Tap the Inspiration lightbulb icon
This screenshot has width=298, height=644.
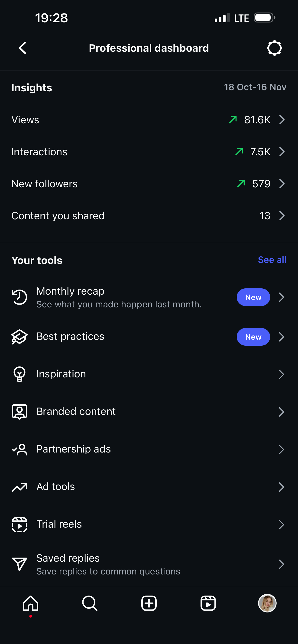[x=19, y=374]
